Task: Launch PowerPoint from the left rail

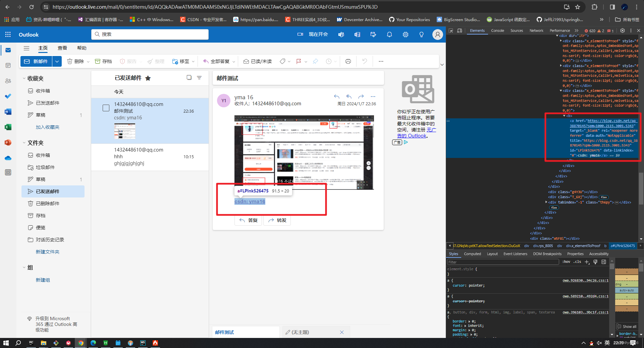Action: 8,142
